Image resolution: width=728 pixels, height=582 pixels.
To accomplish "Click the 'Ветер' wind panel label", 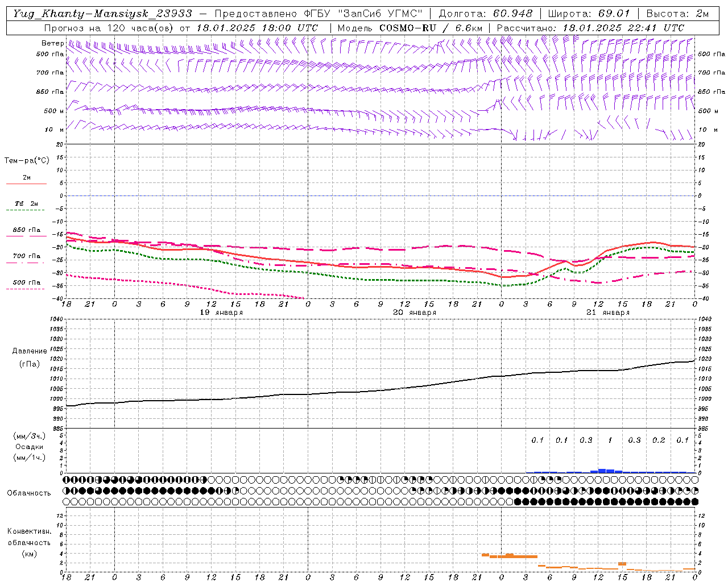I will point(52,43).
